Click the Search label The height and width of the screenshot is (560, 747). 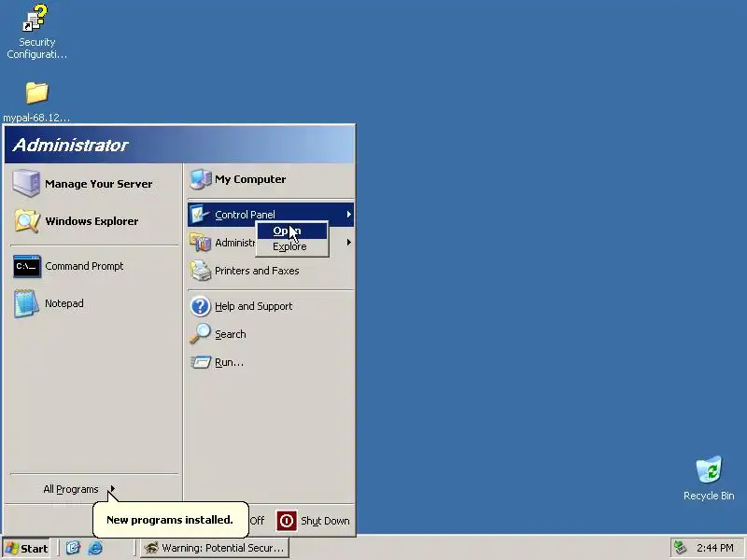(230, 334)
